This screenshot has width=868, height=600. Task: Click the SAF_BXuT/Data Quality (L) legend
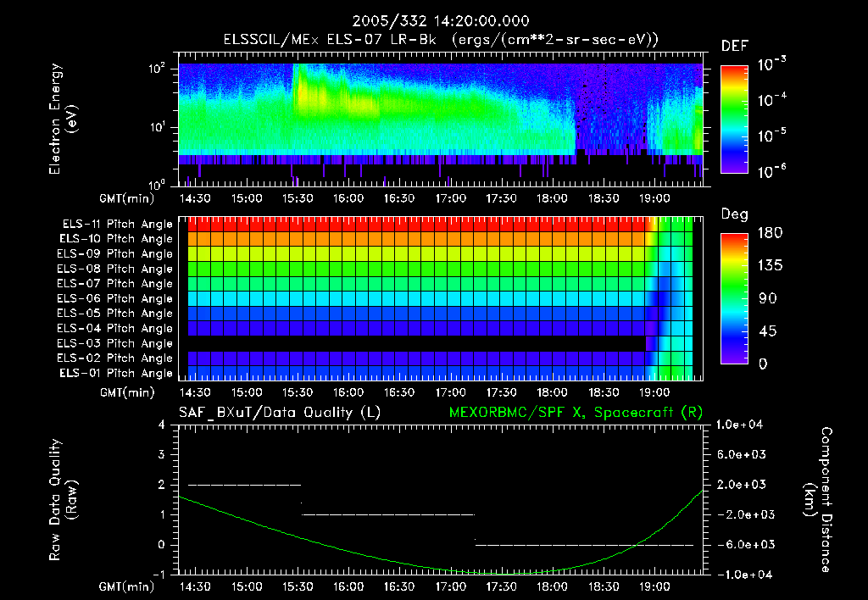click(x=280, y=413)
